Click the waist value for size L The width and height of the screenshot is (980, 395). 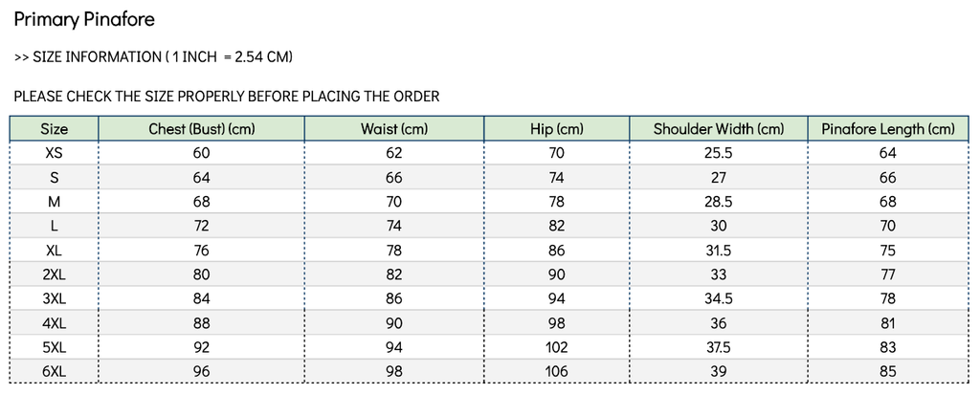pos(394,226)
